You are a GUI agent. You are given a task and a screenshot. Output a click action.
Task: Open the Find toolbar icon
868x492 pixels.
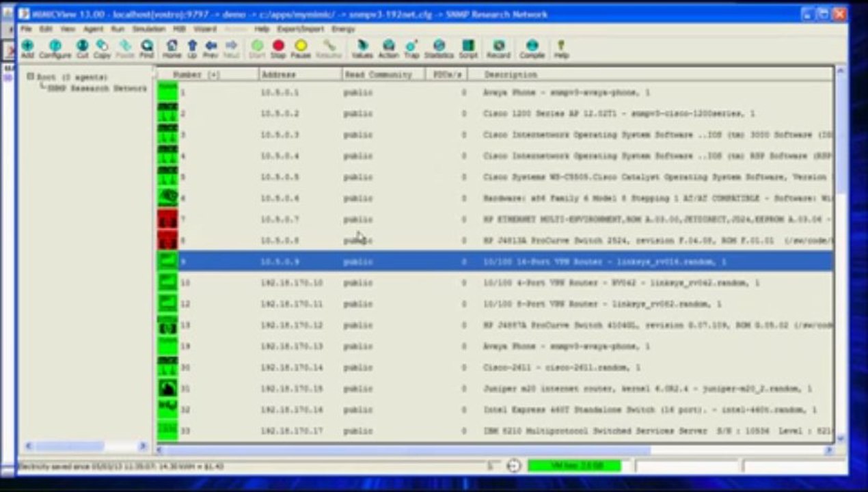(147, 49)
